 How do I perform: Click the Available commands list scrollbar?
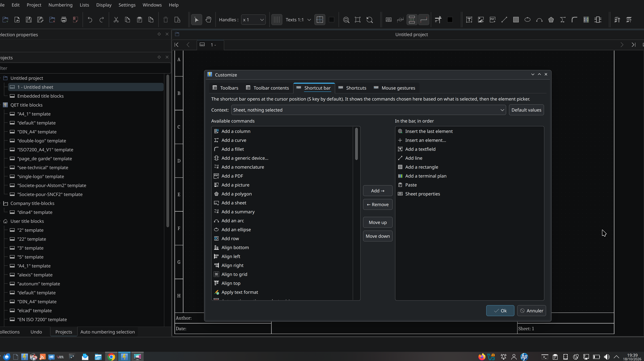(356, 144)
